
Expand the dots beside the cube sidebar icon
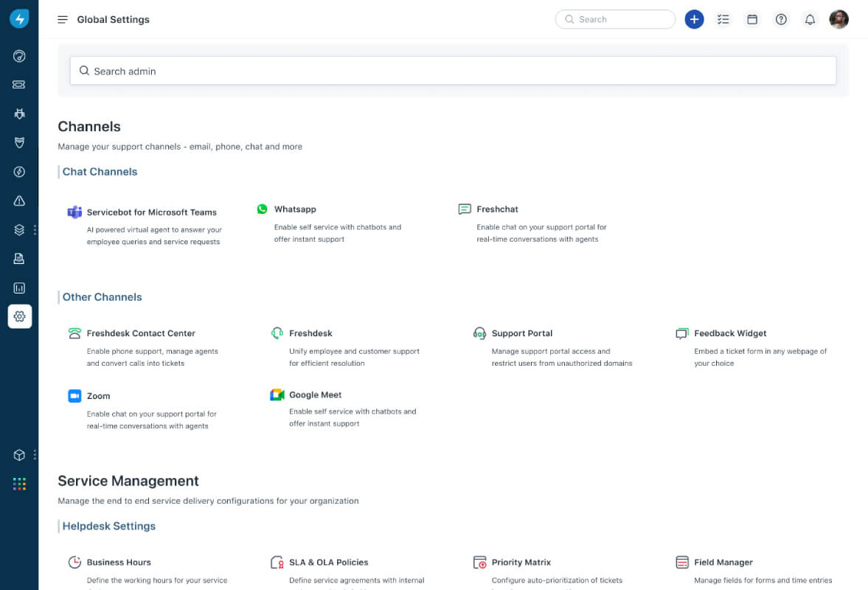(35, 455)
